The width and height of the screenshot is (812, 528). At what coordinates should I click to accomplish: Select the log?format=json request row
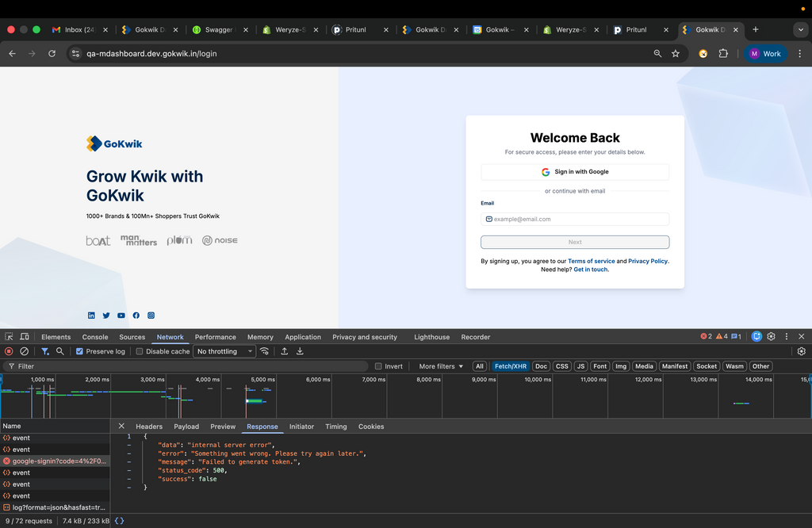click(x=55, y=507)
